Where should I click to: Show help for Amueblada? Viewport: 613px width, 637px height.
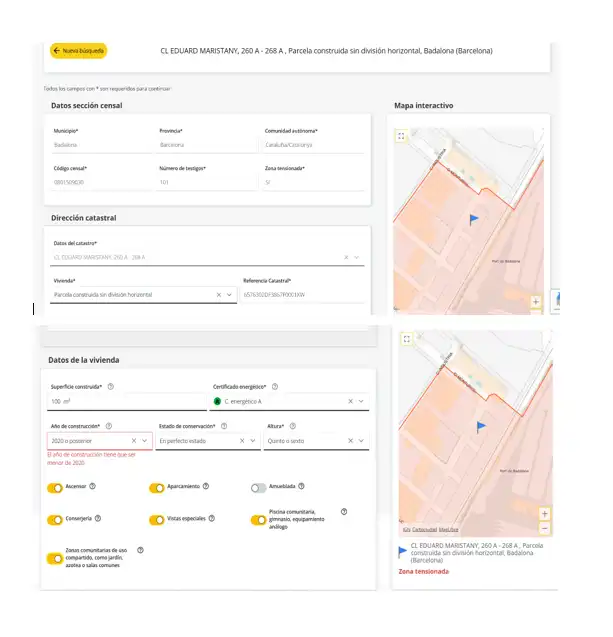click(x=301, y=486)
